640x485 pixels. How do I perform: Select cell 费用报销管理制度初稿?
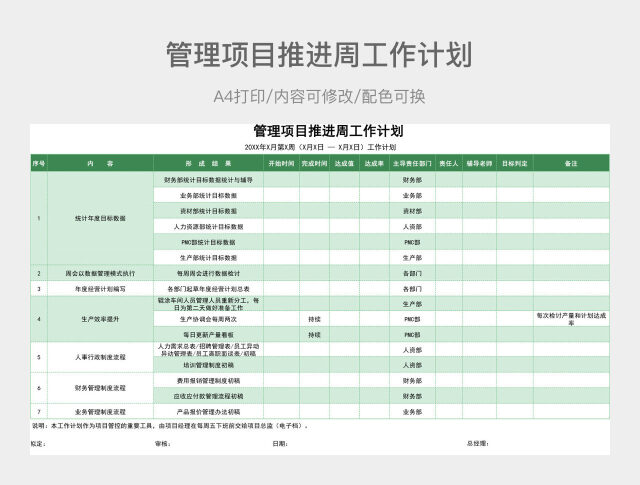(x=208, y=380)
